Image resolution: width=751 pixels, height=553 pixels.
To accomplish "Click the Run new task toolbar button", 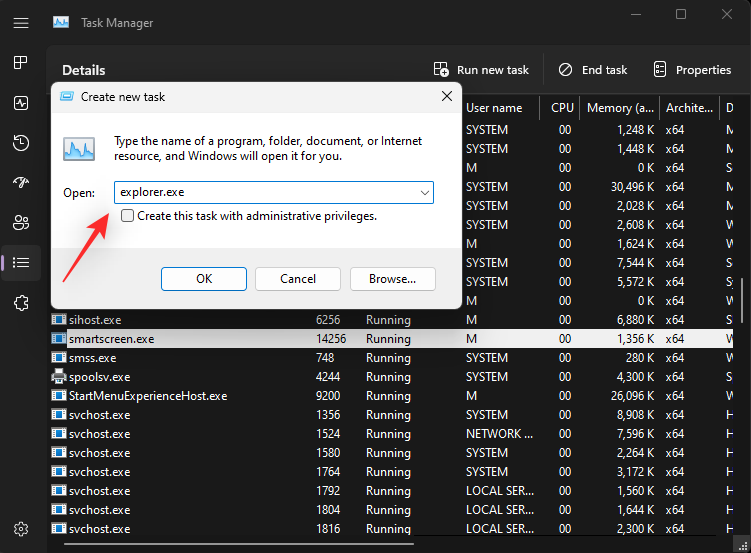I will [x=481, y=70].
